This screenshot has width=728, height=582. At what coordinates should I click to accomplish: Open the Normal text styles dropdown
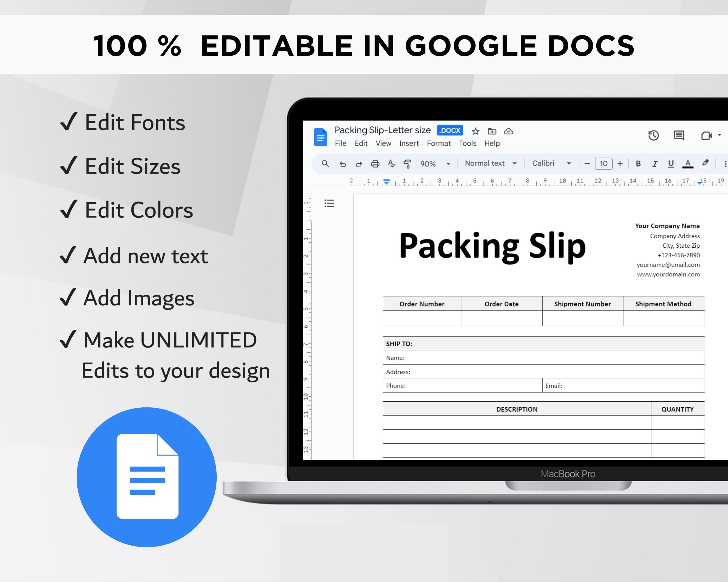pyautogui.click(x=490, y=164)
